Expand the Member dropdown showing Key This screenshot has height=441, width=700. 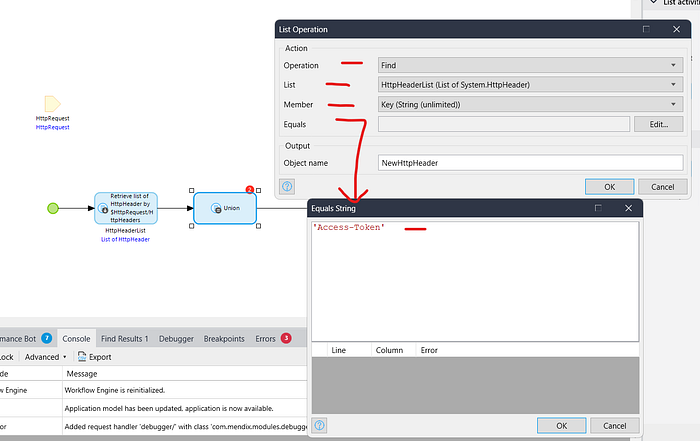529,104
